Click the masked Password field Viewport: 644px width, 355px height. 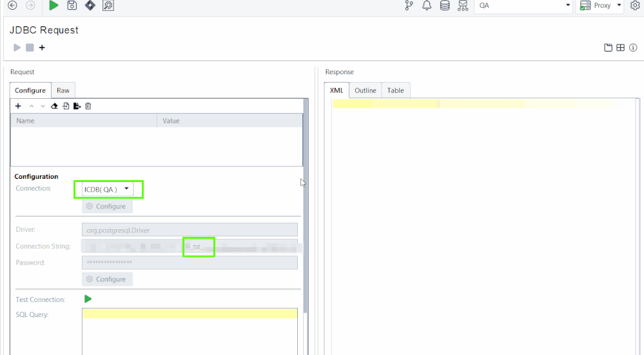click(x=190, y=263)
